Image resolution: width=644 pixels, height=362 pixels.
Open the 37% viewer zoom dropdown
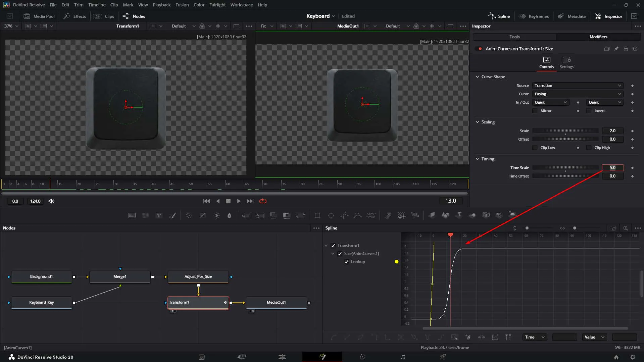tap(11, 26)
